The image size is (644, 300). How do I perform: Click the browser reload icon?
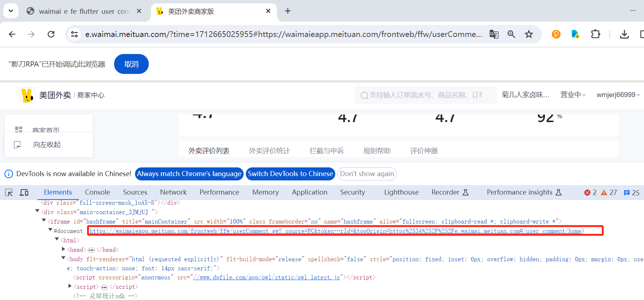click(51, 34)
